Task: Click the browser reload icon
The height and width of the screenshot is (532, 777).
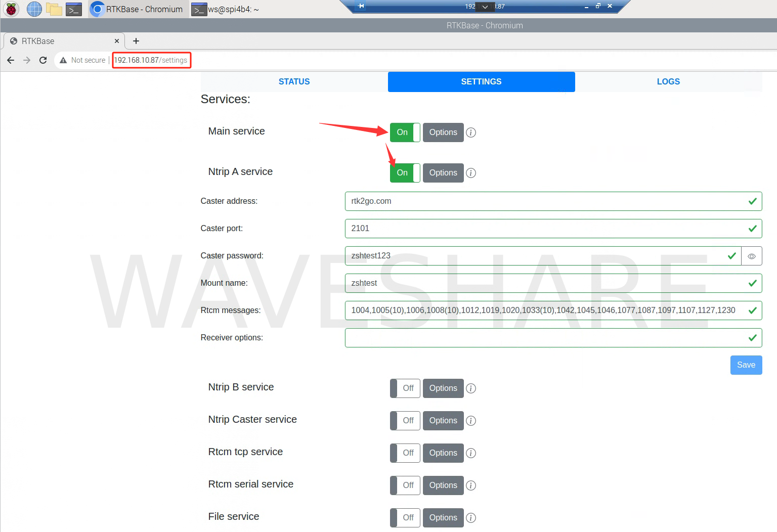Action: pyautogui.click(x=43, y=60)
